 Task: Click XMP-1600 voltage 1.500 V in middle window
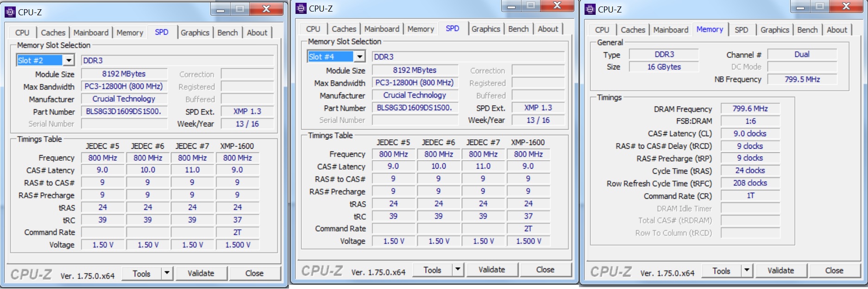(528, 241)
